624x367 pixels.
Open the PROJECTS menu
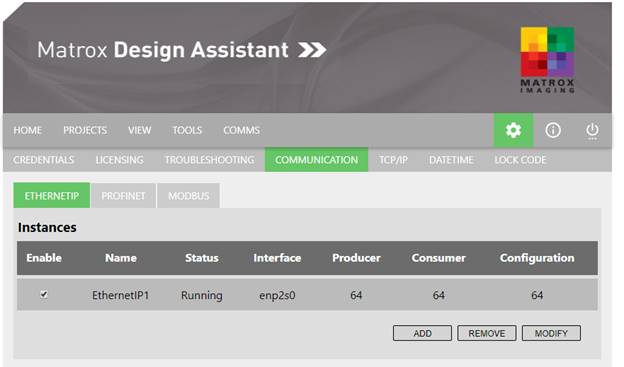coord(85,130)
